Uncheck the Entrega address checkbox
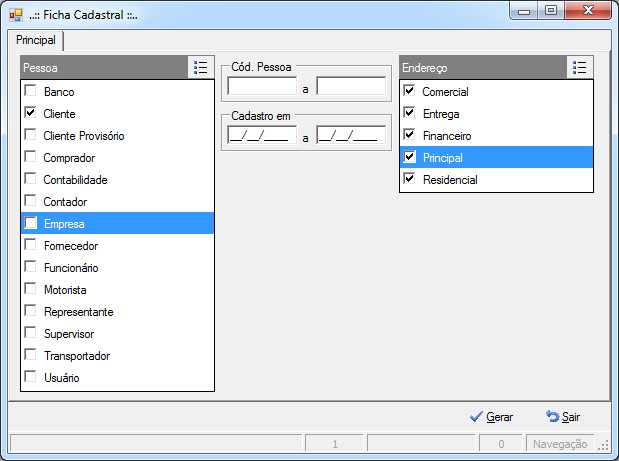This screenshot has height=461, width=619. click(409, 113)
